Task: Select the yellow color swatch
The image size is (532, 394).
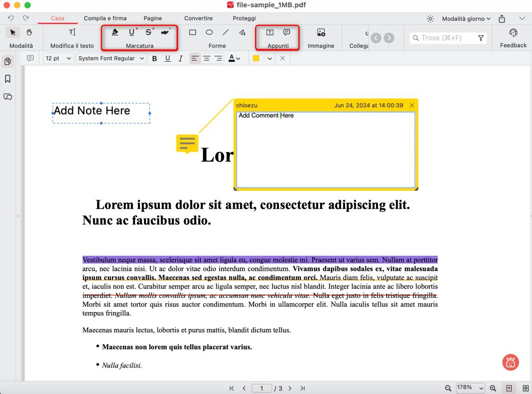Action: pyautogui.click(x=256, y=58)
